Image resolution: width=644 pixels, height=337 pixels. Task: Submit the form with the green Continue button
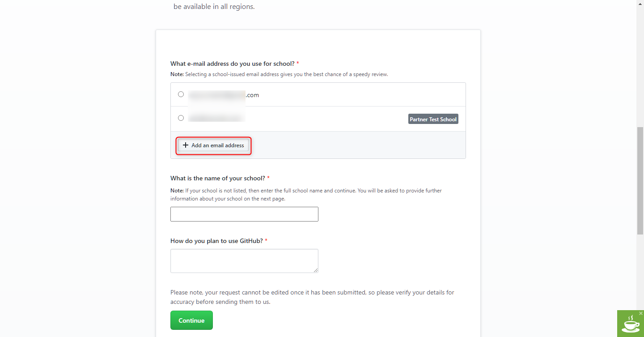[191, 320]
